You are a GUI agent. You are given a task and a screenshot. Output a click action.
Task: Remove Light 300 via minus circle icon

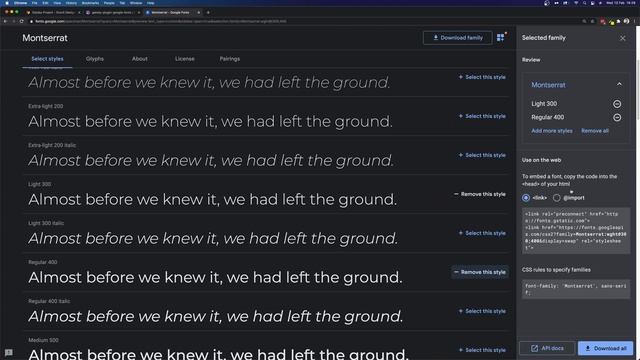coord(617,104)
